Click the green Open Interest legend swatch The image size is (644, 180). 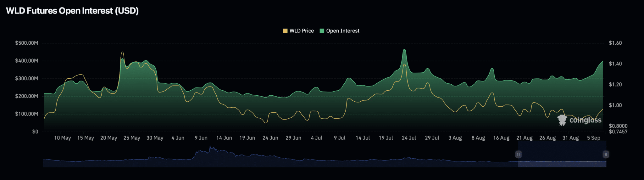322,31
